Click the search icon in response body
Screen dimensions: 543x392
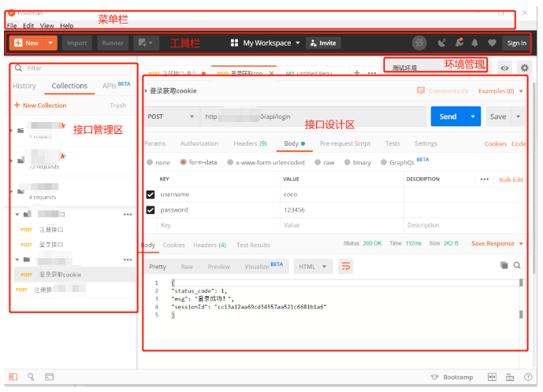tap(518, 266)
